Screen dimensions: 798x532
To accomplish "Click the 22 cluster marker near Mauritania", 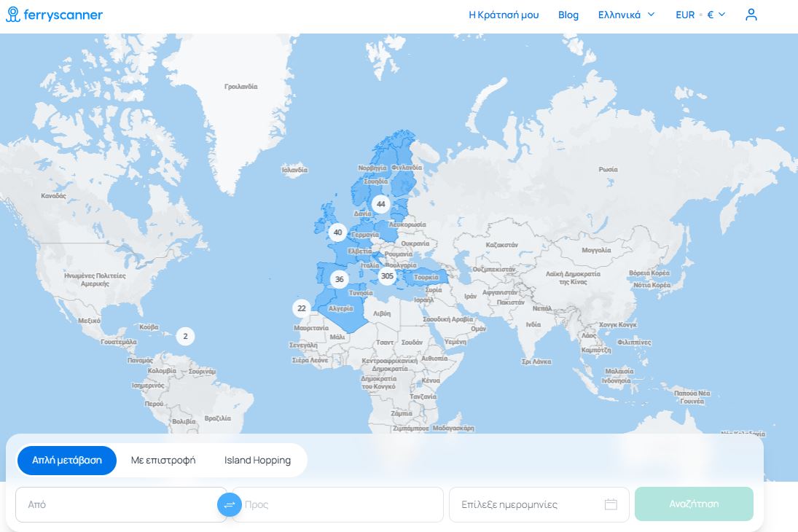I will 302,308.
